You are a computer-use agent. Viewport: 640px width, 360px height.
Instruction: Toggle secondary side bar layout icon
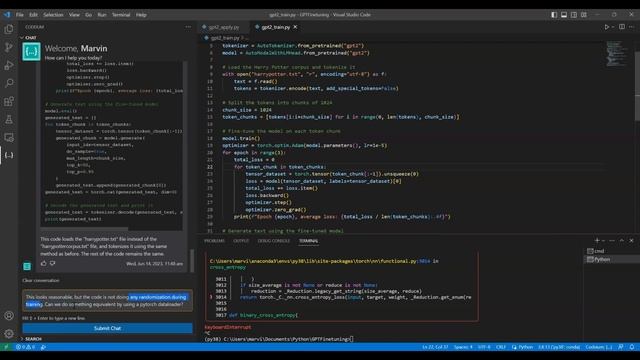pos(574,15)
